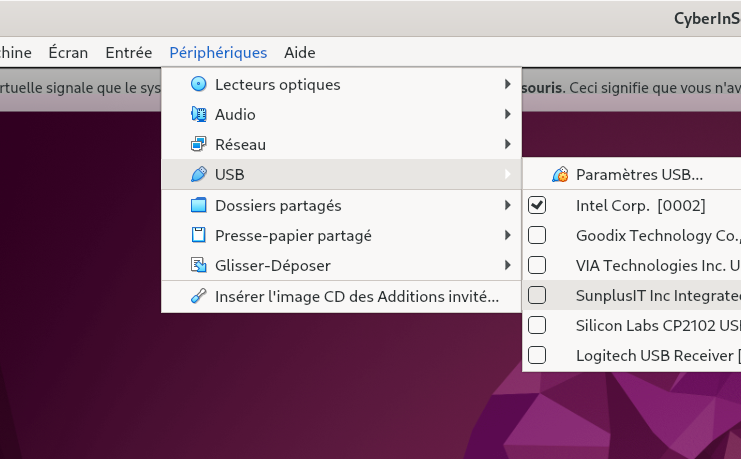This screenshot has height=459, width=741.
Task: Open the Écran menu
Action: [x=68, y=53]
